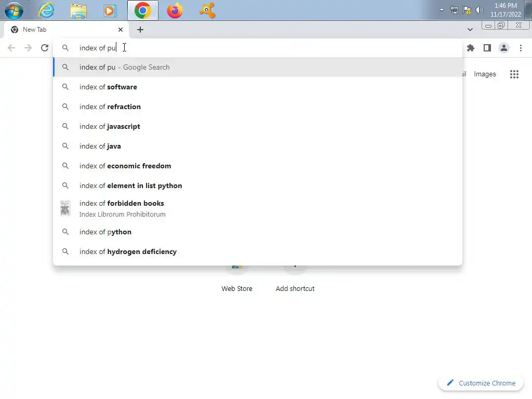Viewport: 532px width, 399px height.
Task: Open the tab search chevron dropdown
Action: [x=470, y=30]
